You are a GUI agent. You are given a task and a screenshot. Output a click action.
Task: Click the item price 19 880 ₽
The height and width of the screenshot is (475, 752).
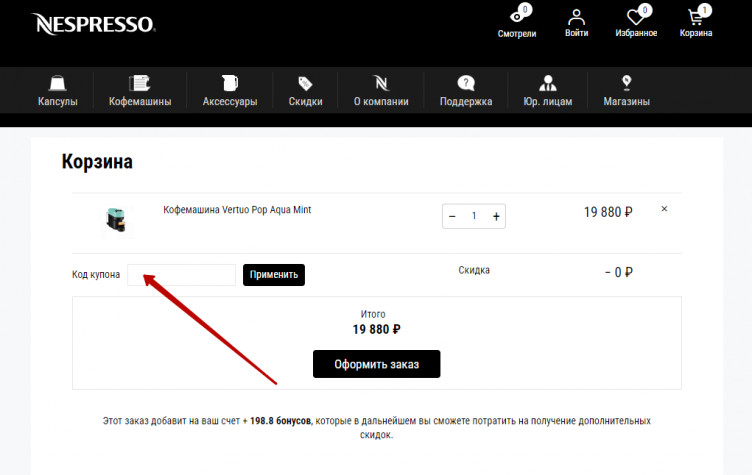608,212
